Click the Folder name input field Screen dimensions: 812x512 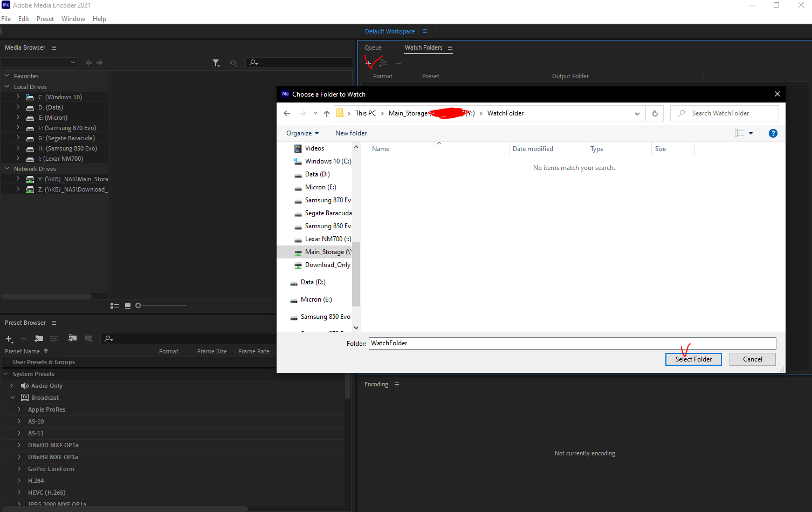click(x=573, y=343)
